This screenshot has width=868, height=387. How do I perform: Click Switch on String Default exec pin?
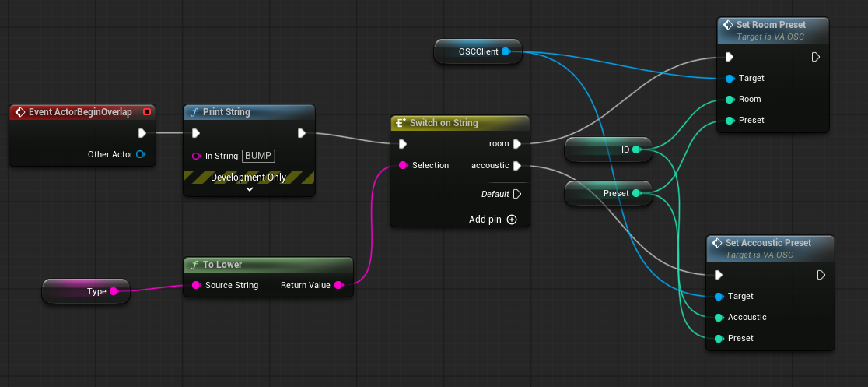tap(517, 194)
